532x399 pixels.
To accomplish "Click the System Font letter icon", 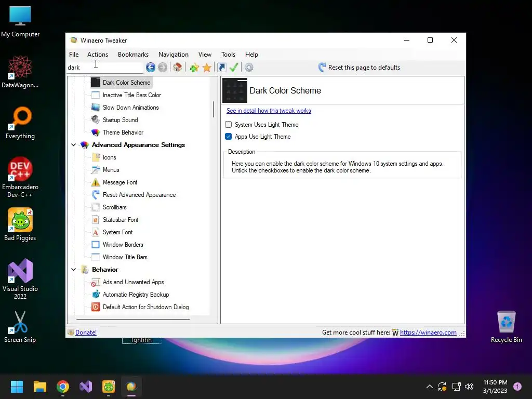I will pos(96,232).
